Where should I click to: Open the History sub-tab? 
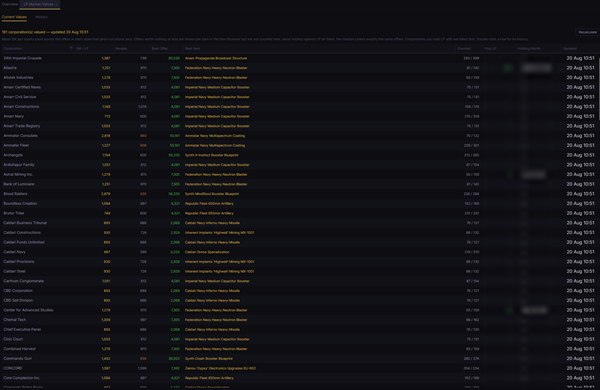[41, 17]
